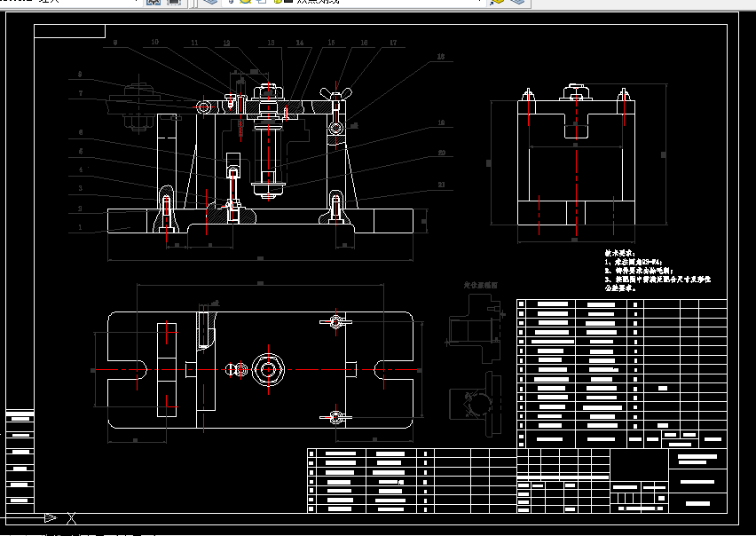Click the UCS X marker icon

click(x=71, y=518)
